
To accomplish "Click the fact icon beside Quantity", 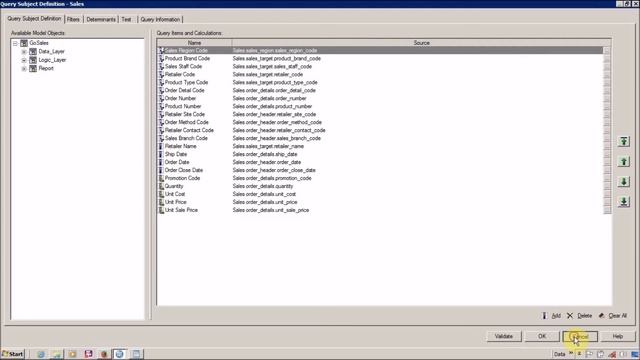I will click(161, 186).
